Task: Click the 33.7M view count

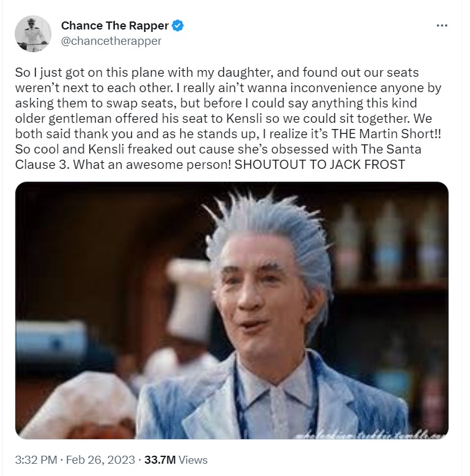Action: point(160,459)
